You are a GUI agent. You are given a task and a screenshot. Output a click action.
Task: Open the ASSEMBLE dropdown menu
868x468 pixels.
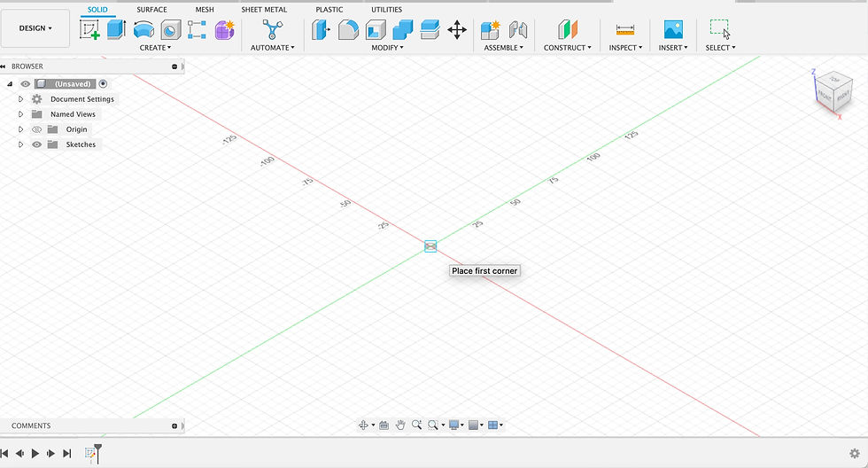[x=504, y=48]
